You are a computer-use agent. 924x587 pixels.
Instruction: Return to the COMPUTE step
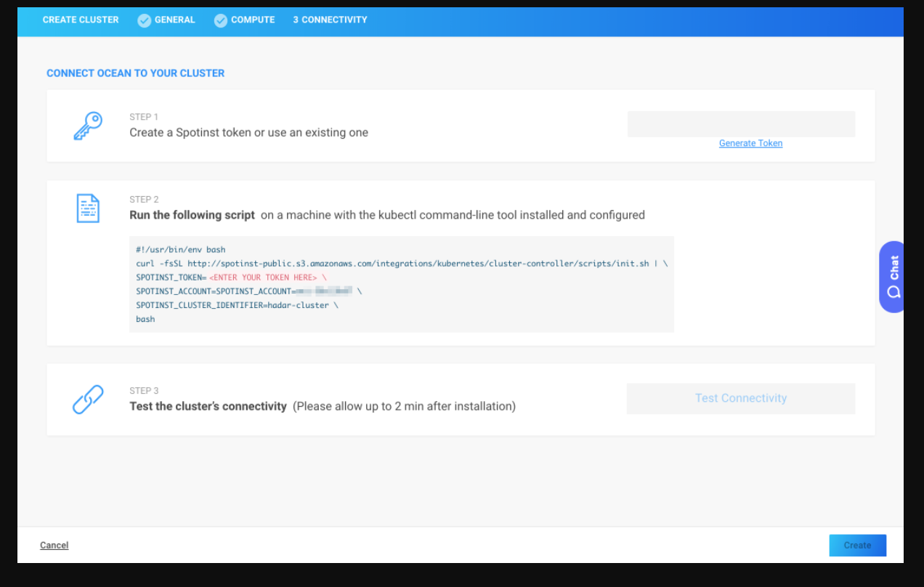(x=252, y=20)
